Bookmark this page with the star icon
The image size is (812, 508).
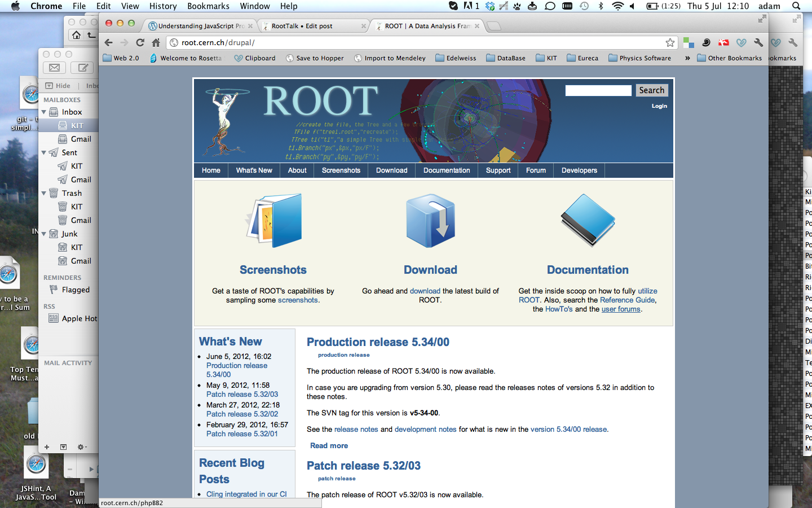(x=670, y=42)
